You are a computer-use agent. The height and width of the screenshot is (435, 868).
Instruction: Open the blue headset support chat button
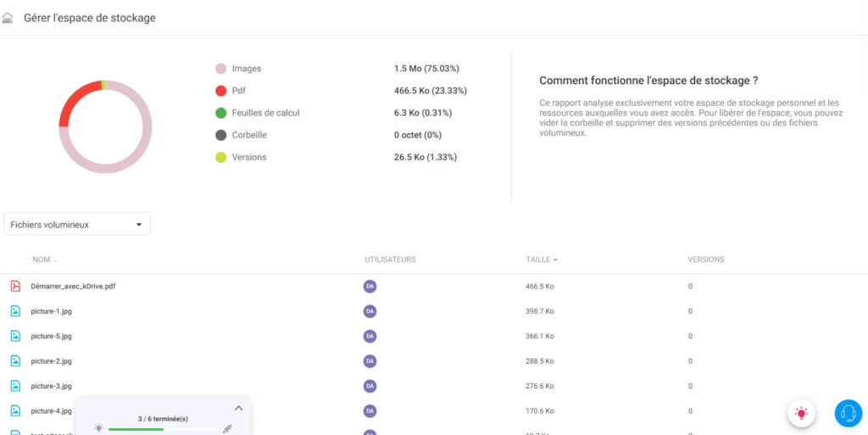(x=848, y=413)
